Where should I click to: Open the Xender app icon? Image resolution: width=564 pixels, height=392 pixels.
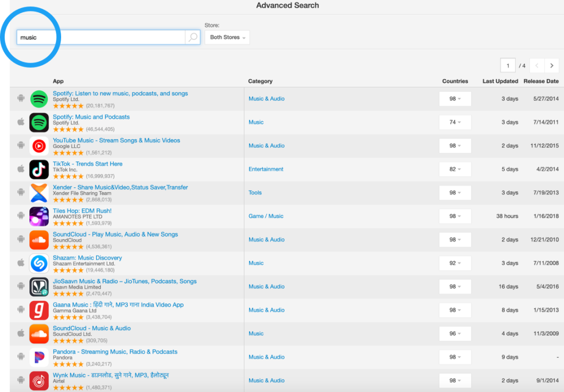pos(39,193)
